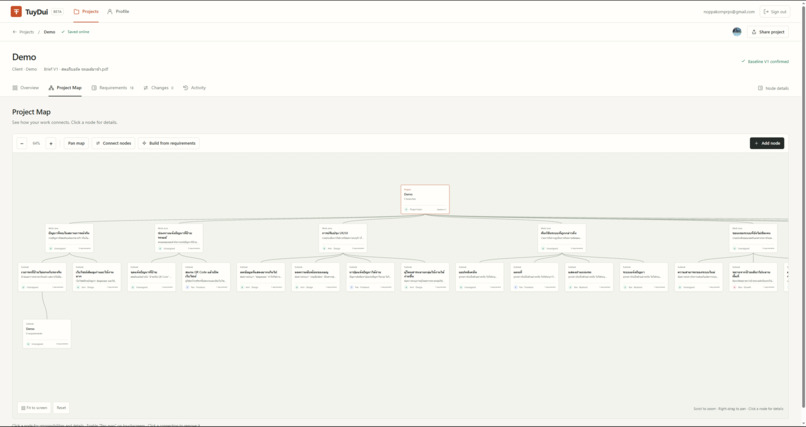The height and width of the screenshot is (427, 806).
Task: Click the BETA badge beside TuyDui
Action: point(58,11)
